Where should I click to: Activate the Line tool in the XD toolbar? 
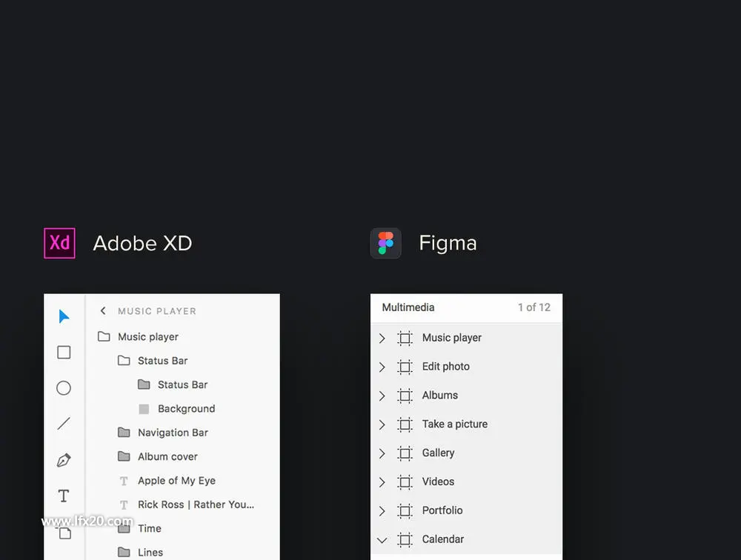(x=64, y=424)
